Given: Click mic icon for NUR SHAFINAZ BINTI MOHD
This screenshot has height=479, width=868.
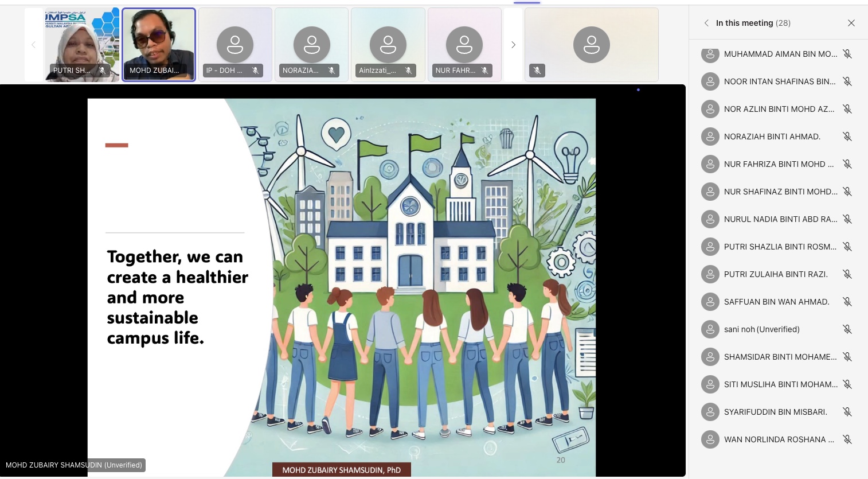Looking at the screenshot, I should coord(847,192).
